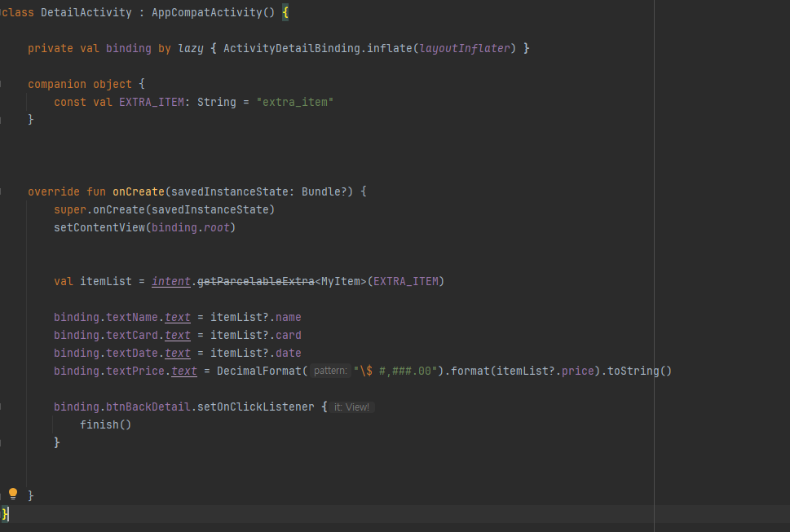Click the 'inflate' method call
Image resolution: width=790 pixels, height=532 pixels.
pos(390,48)
